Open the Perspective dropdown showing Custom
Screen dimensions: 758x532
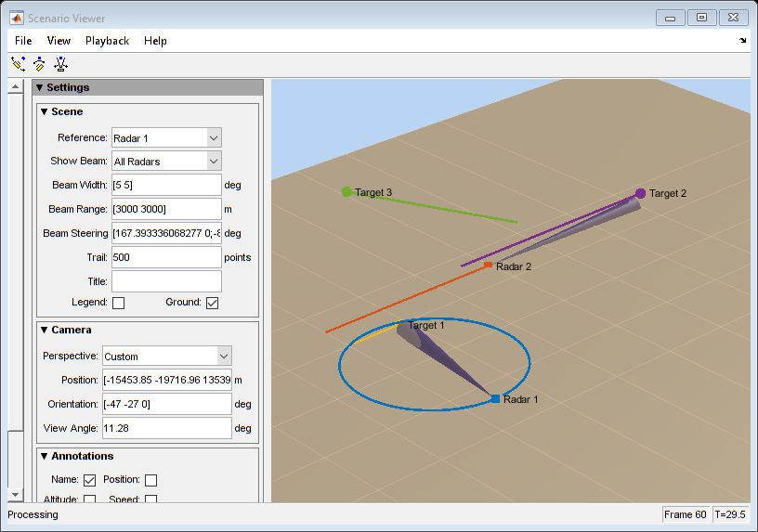tap(167, 357)
